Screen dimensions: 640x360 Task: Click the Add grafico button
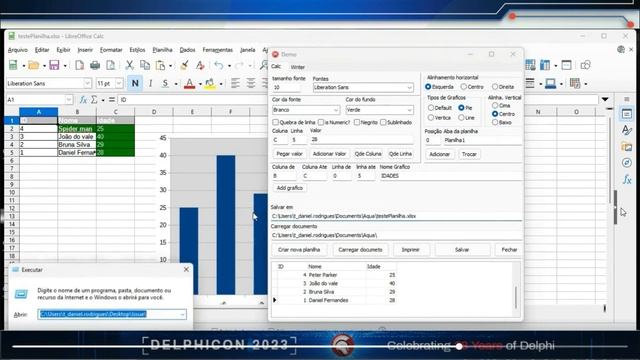(x=290, y=188)
